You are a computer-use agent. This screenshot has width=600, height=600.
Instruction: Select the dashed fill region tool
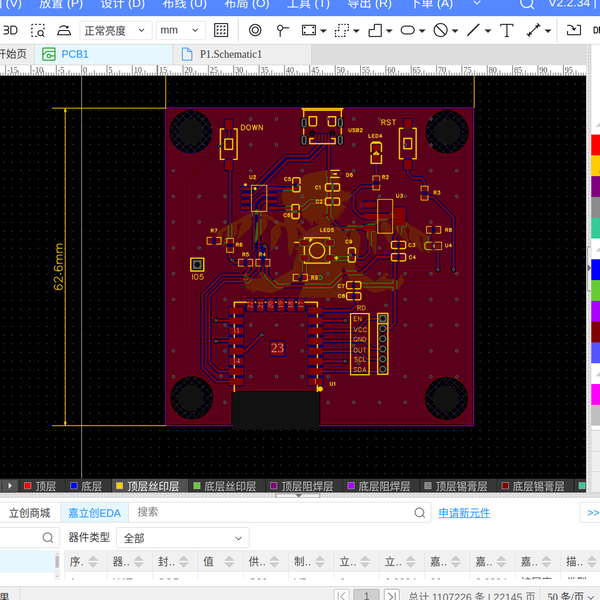342,30
